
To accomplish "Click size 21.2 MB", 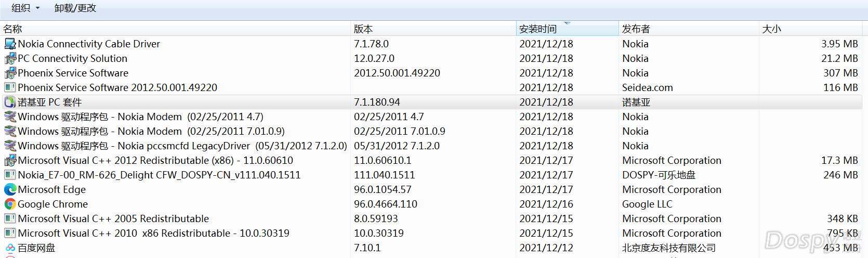I will click(x=839, y=58).
